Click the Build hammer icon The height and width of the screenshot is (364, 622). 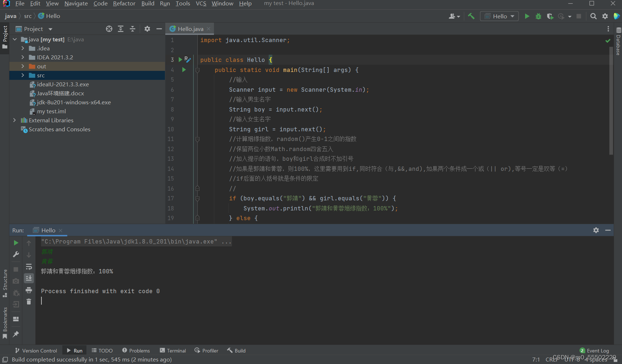tap(471, 16)
